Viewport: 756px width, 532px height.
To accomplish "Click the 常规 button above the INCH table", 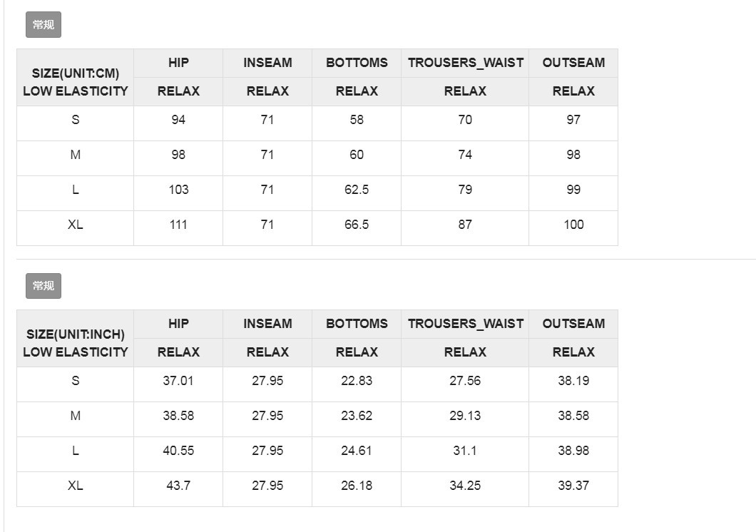I will pyautogui.click(x=44, y=286).
